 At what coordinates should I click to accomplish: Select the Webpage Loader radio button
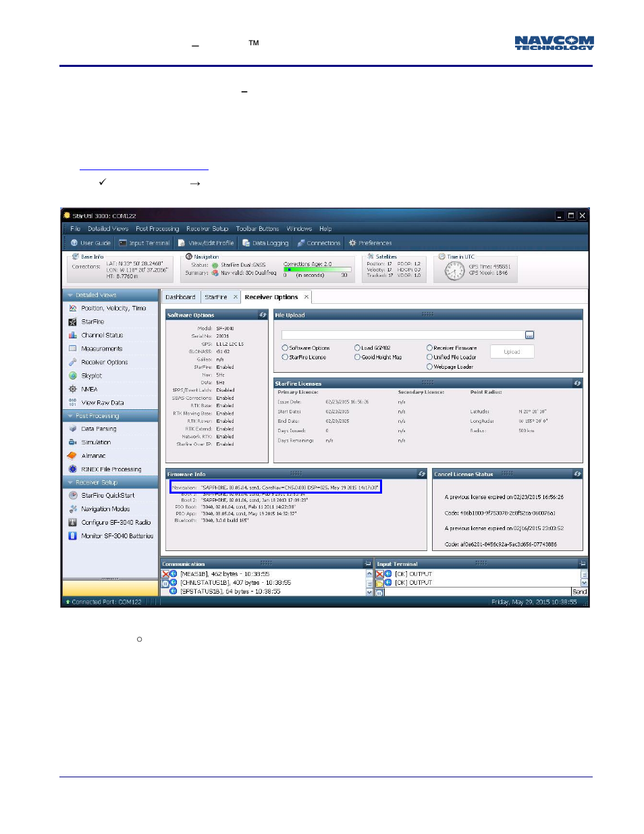(x=429, y=367)
